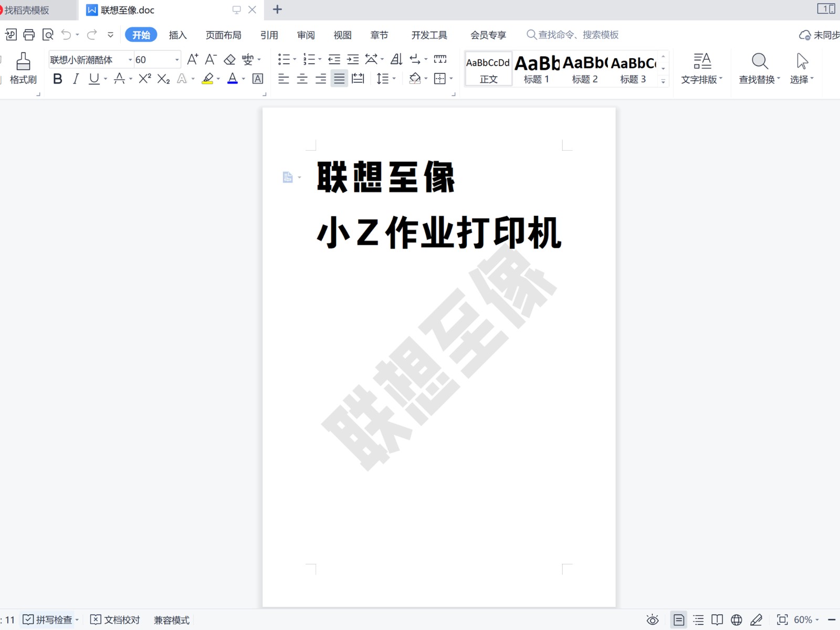Screen dimensions: 840x630
Task: Increase font size with A+ icon
Action: tap(193, 59)
